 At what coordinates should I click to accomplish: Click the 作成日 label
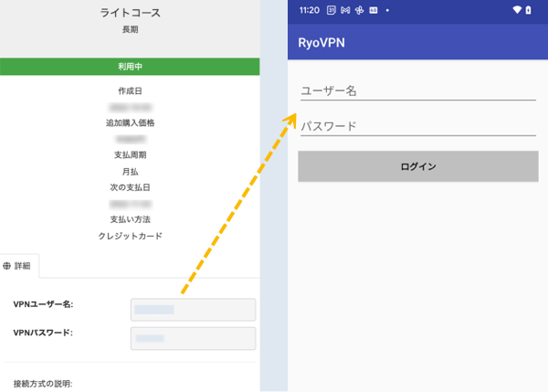pyautogui.click(x=130, y=91)
